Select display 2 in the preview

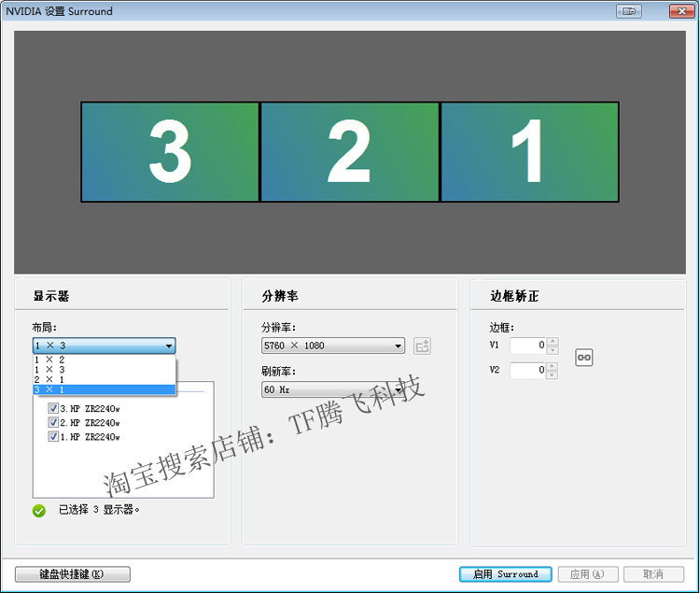point(350,152)
